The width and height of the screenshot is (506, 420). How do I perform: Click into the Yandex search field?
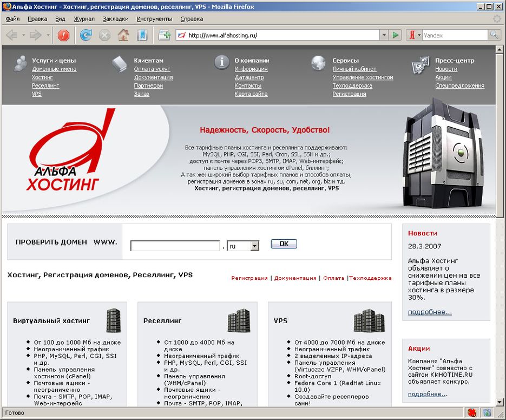(455, 35)
